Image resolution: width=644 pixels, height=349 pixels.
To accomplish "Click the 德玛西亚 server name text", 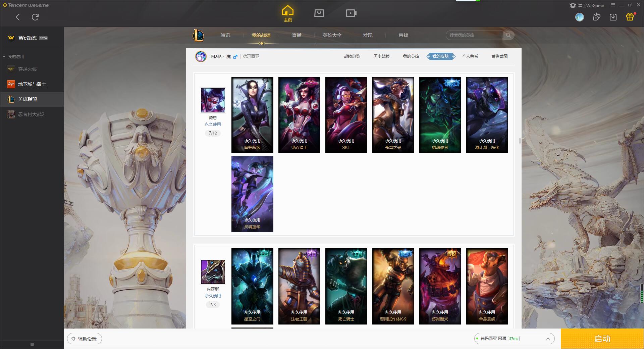I will [x=251, y=56].
